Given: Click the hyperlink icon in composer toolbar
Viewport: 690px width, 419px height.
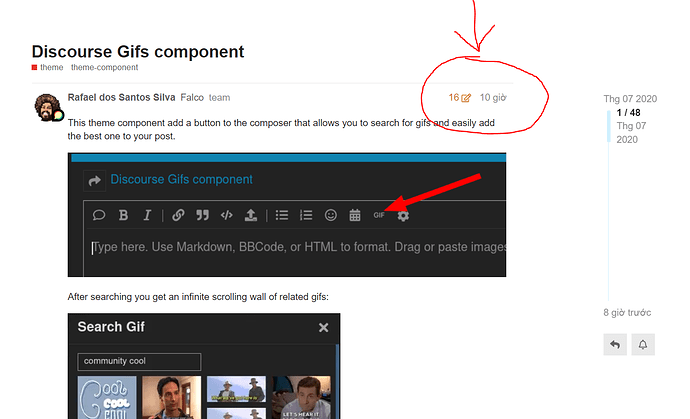Looking at the screenshot, I should click(x=178, y=215).
